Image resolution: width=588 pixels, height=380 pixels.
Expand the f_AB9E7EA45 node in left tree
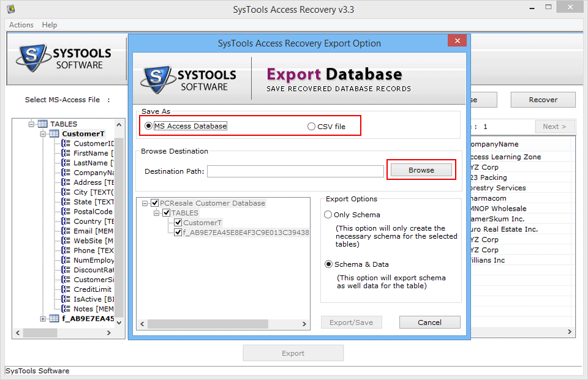[43, 319]
